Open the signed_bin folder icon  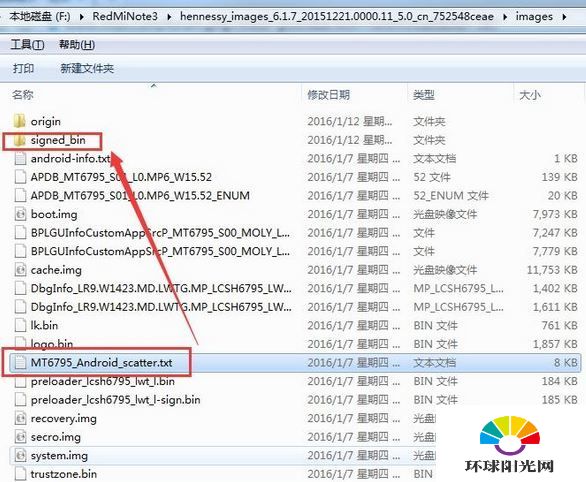click(x=19, y=140)
